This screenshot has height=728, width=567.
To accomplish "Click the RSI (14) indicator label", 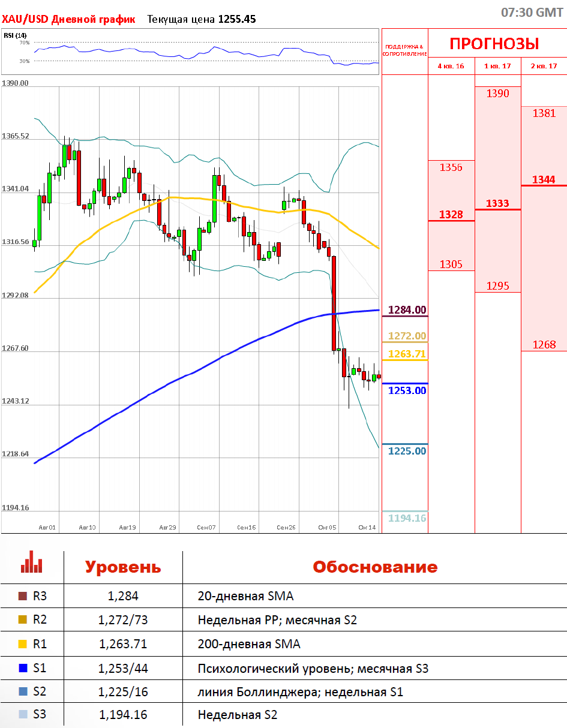I will tap(15, 35).
